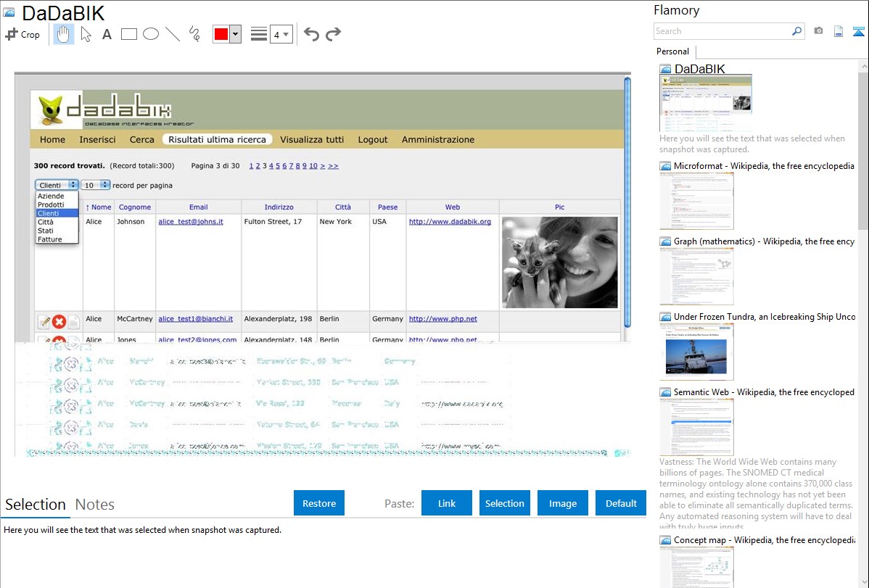This screenshot has width=869, height=588.
Task: Open the Microformat Wikipedia snapshot thumbnail
Action: 696,201
